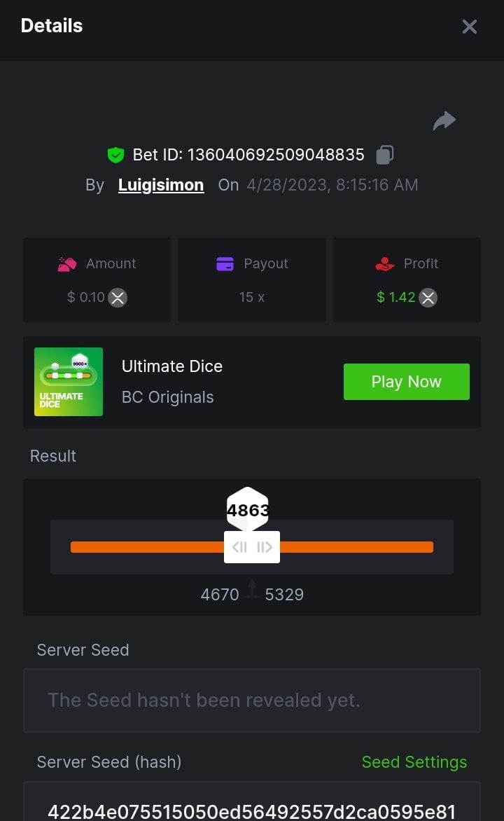Click the XRP coin icon beside $1.42
Viewport: 504px width, 821px height.
[x=428, y=298]
